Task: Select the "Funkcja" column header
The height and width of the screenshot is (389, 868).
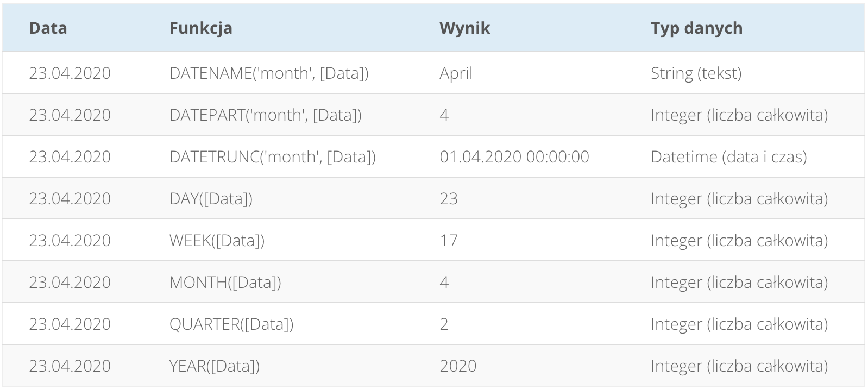Action: [200, 28]
